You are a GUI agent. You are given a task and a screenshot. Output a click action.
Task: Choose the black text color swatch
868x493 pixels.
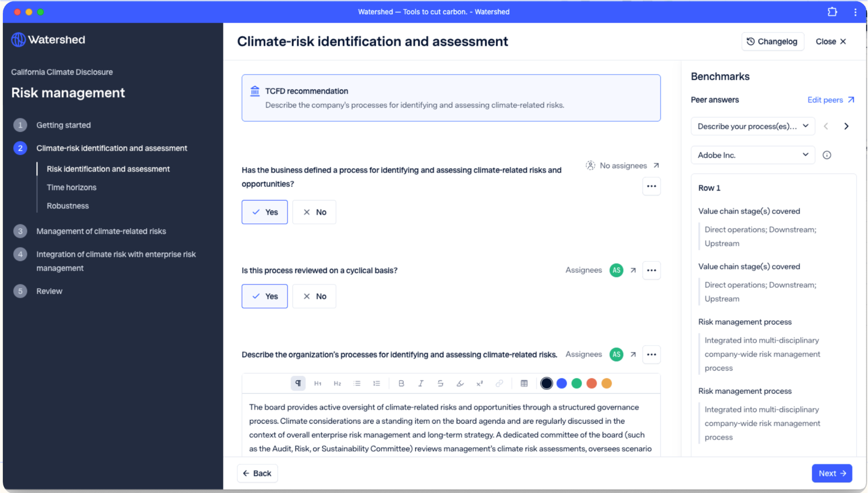point(547,383)
